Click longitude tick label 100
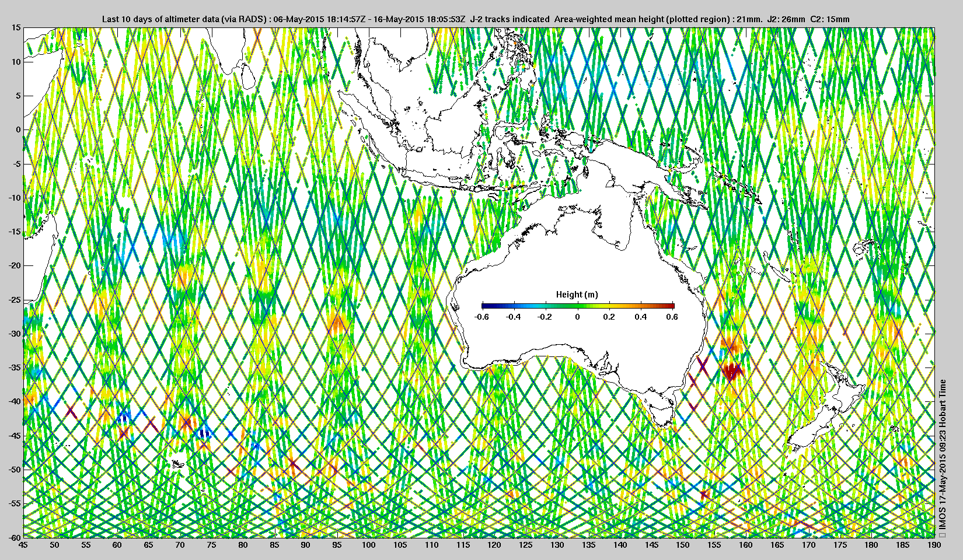963x560 pixels. [x=368, y=545]
